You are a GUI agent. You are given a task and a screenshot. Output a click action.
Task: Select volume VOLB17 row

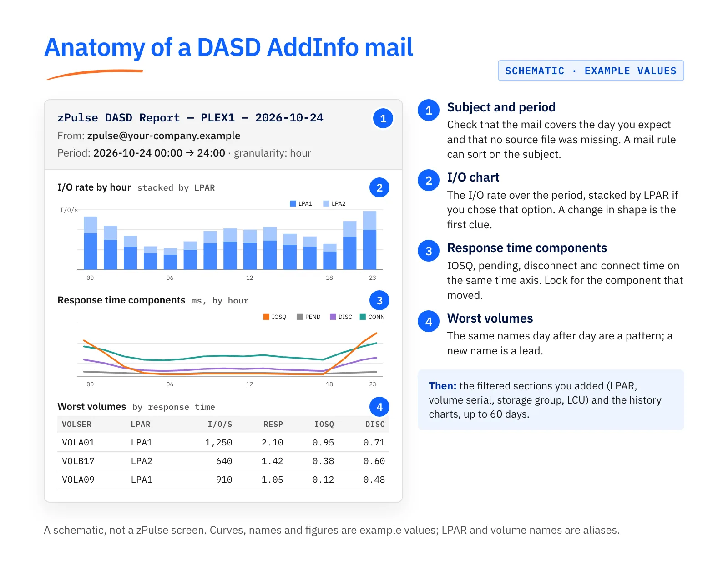(223, 461)
